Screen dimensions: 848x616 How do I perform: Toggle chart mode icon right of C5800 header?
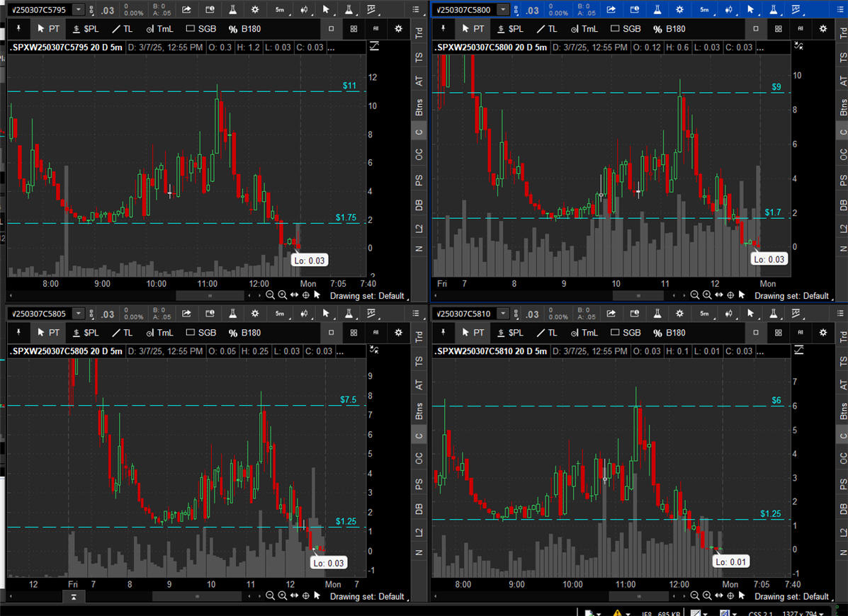[799, 47]
